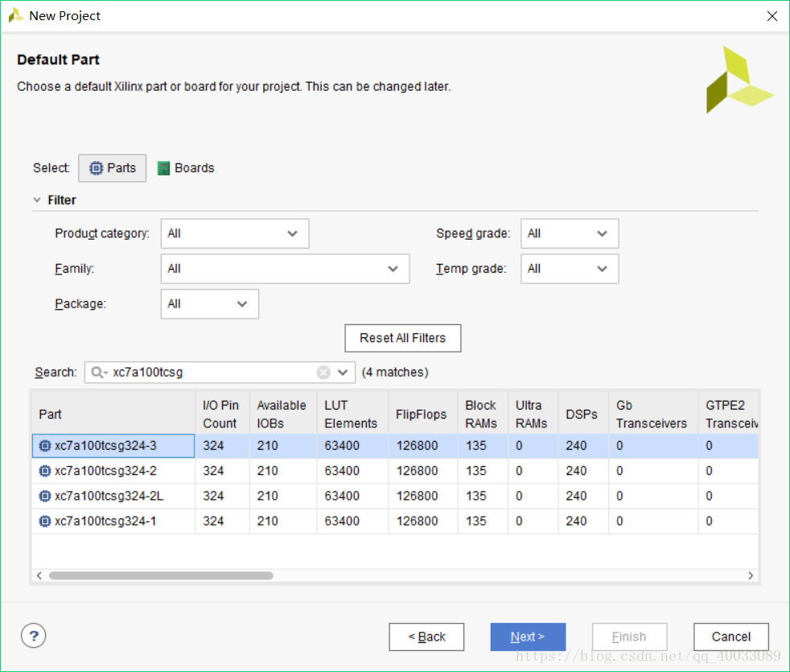Image resolution: width=790 pixels, height=672 pixels.
Task: Open the Family dropdown
Action: tap(285, 269)
